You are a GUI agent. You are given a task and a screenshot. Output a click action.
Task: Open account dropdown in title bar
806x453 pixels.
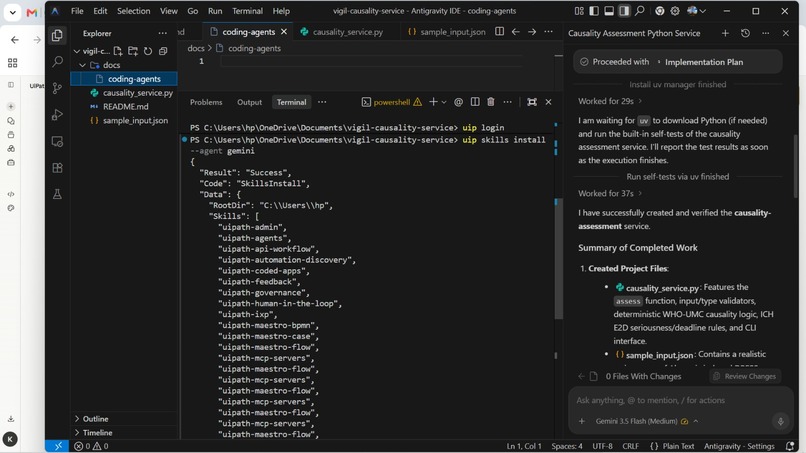696,11
